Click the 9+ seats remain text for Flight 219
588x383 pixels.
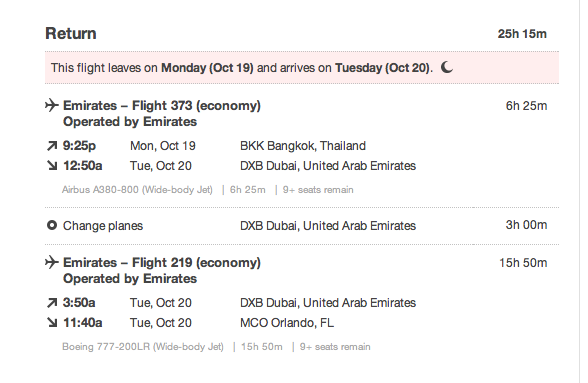pyautogui.click(x=335, y=347)
